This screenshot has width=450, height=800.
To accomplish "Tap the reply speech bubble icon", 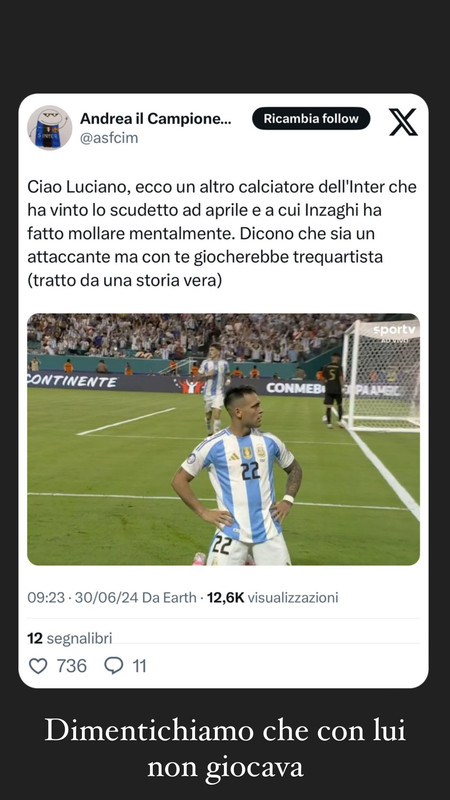I will coord(113,666).
